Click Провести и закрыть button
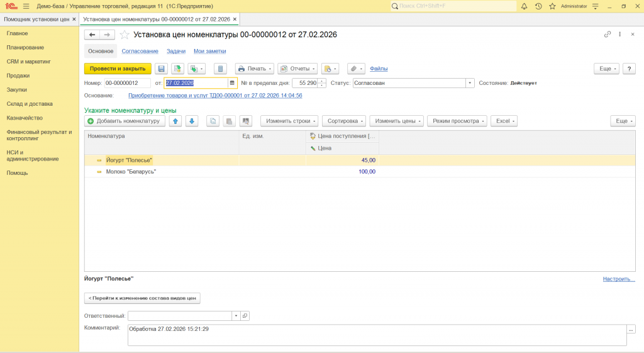The height and width of the screenshot is (353, 644). 118,69
